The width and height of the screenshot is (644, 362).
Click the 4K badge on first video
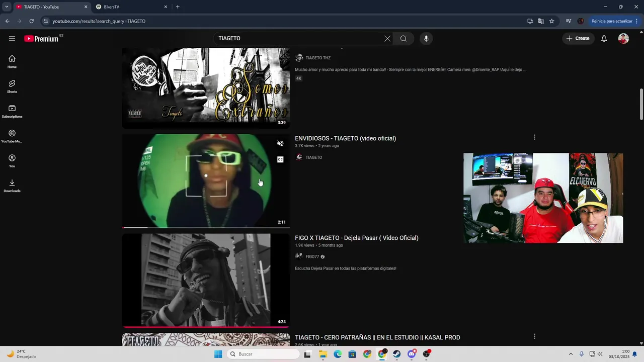coord(298,78)
